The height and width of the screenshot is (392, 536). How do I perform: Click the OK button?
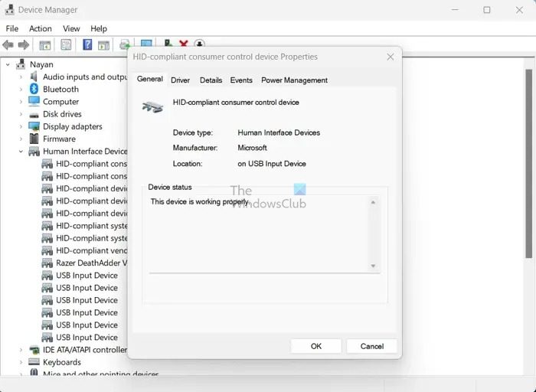click(315, 346)
